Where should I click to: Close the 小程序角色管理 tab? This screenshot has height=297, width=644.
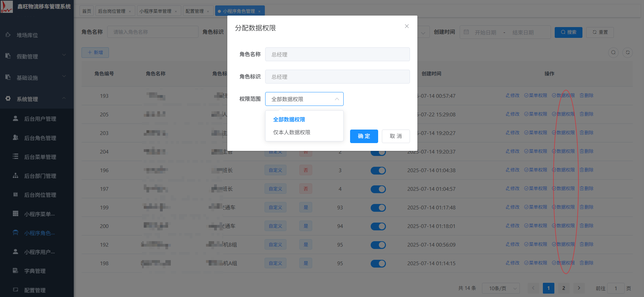(x=259, y=12)
